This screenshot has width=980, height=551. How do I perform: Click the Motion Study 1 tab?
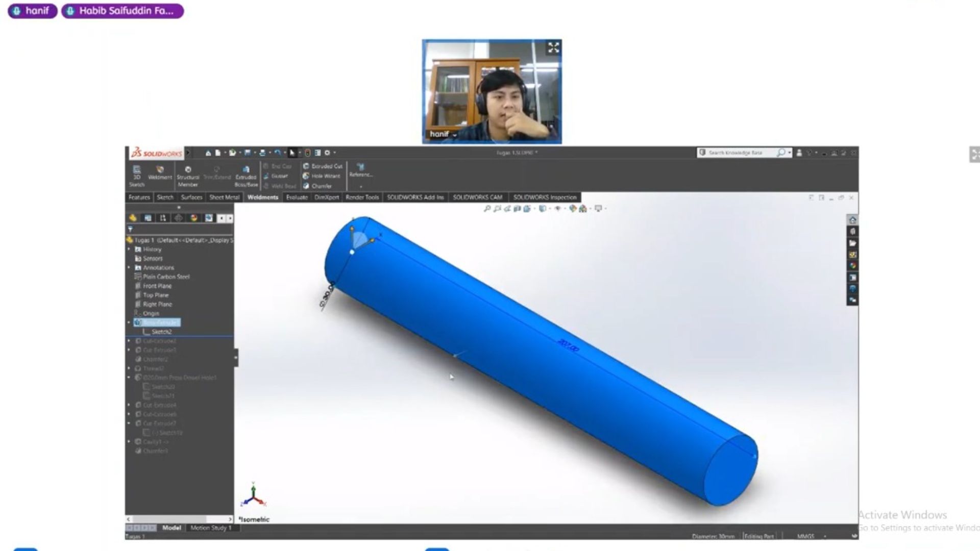click(211, 528)
